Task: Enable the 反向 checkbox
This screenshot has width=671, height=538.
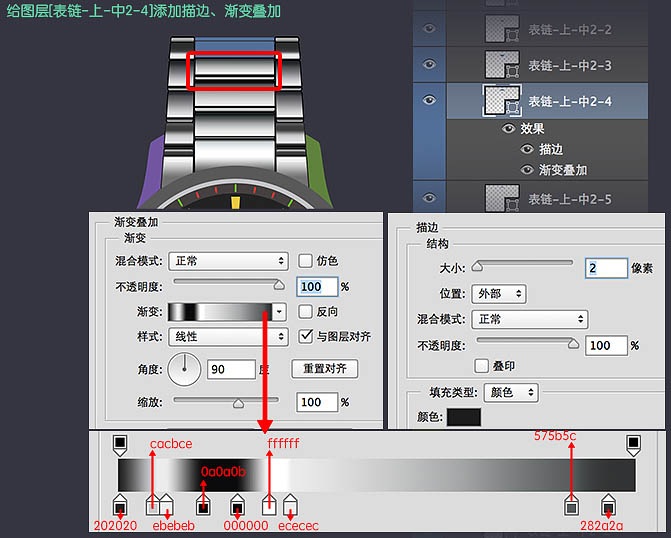Action: point(305,312)
